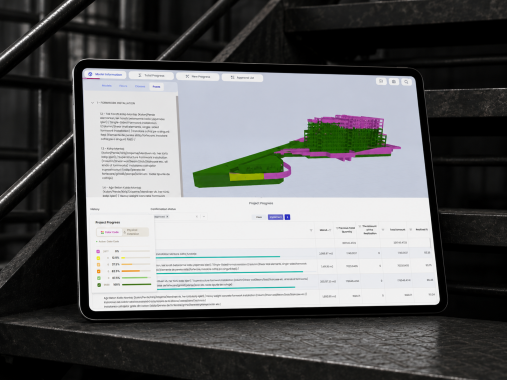507x380 pixels.
Task: Click the first table row's teal bar
Action: [218, 257]
